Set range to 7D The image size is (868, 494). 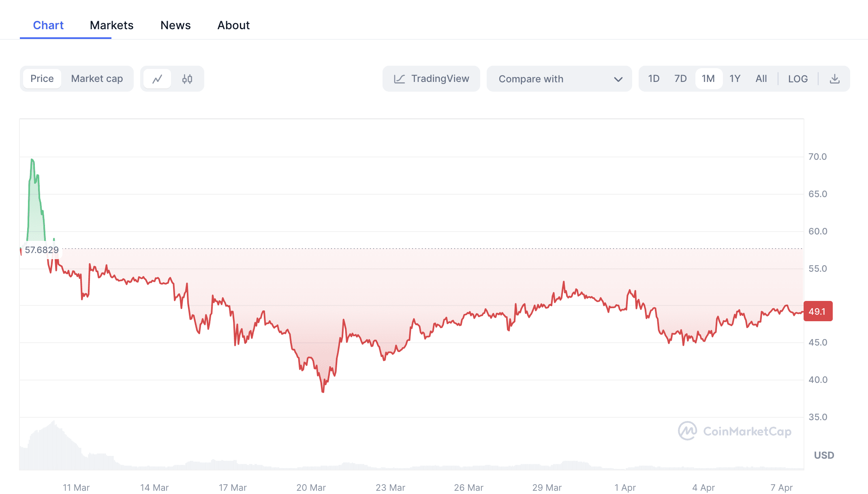(680, 79)
